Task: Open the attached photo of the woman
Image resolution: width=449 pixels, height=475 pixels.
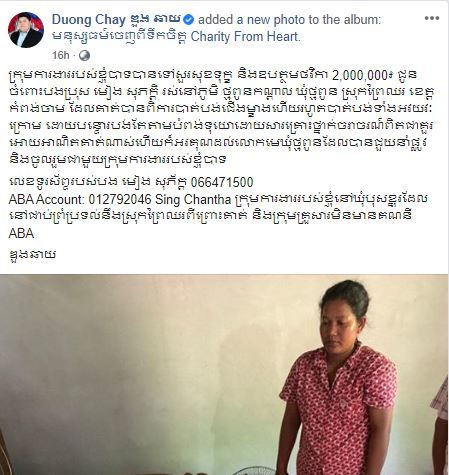Action: (224, 375)
